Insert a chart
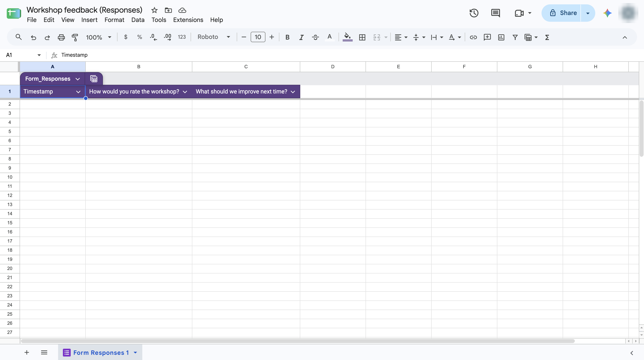This screenshot has height=360, width=644. (501, 37)
